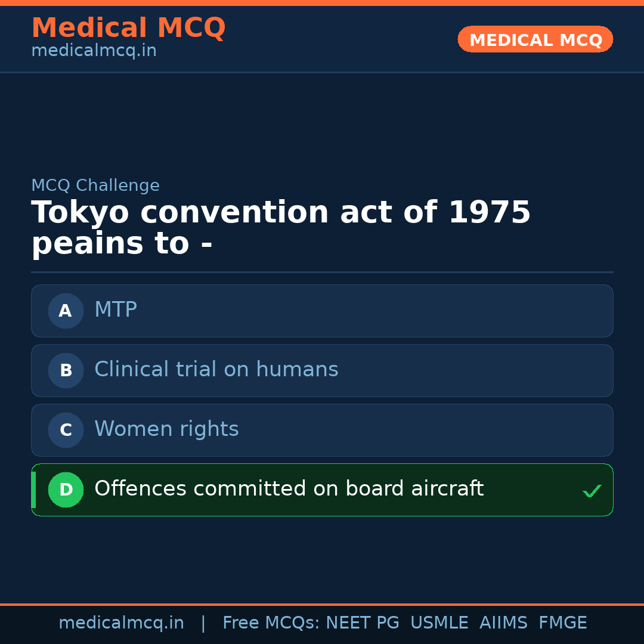
Task: Click the orange MEDICAL MCQ badge
Action: click(x=535, y=39)
